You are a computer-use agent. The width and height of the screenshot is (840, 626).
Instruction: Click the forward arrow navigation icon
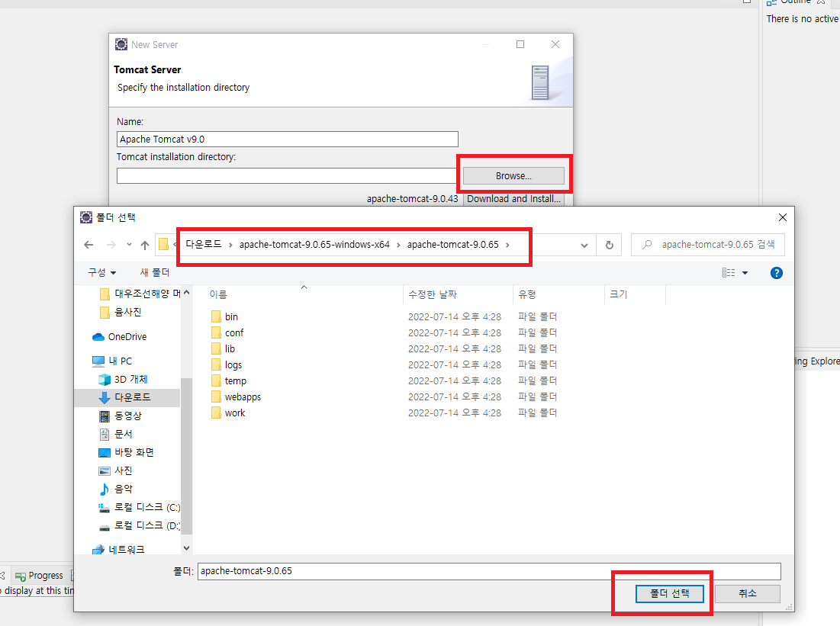click(x=111, y=245)
